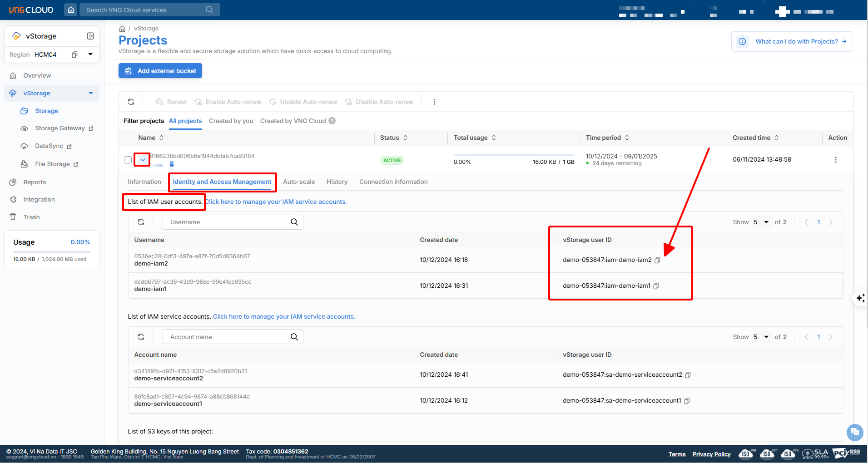
Task: Open the chat support bubble
Action: tap(854, 432)
